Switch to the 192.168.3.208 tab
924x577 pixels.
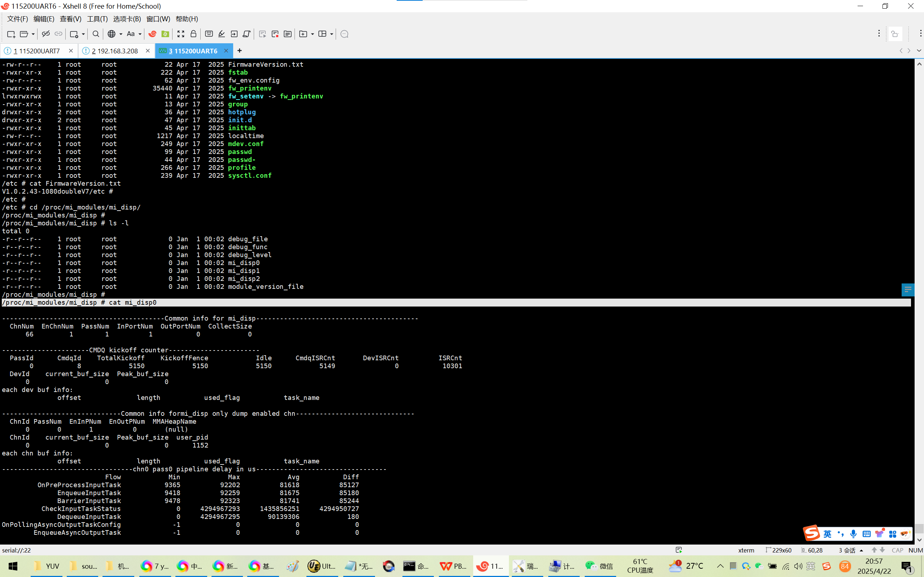[x=114, y=51]
